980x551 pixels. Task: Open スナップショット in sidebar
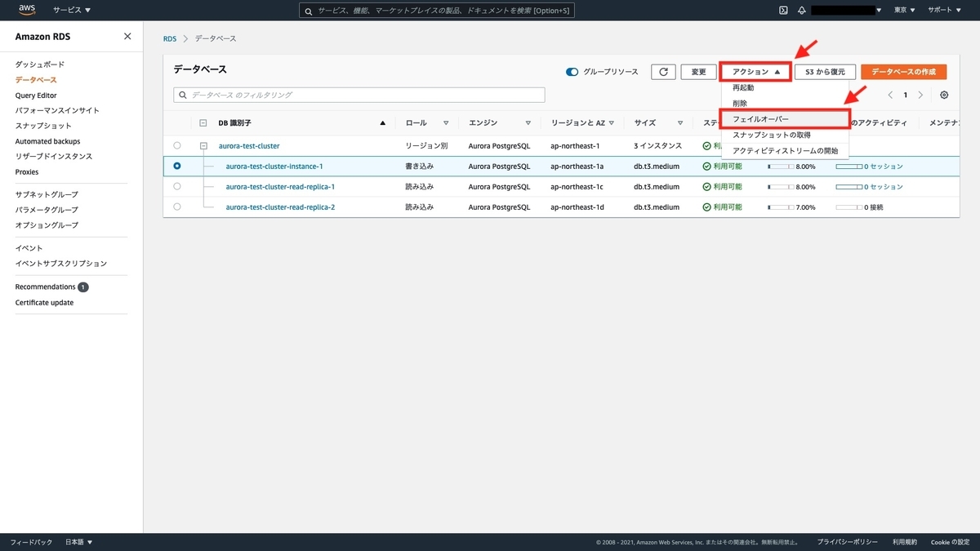43,126
